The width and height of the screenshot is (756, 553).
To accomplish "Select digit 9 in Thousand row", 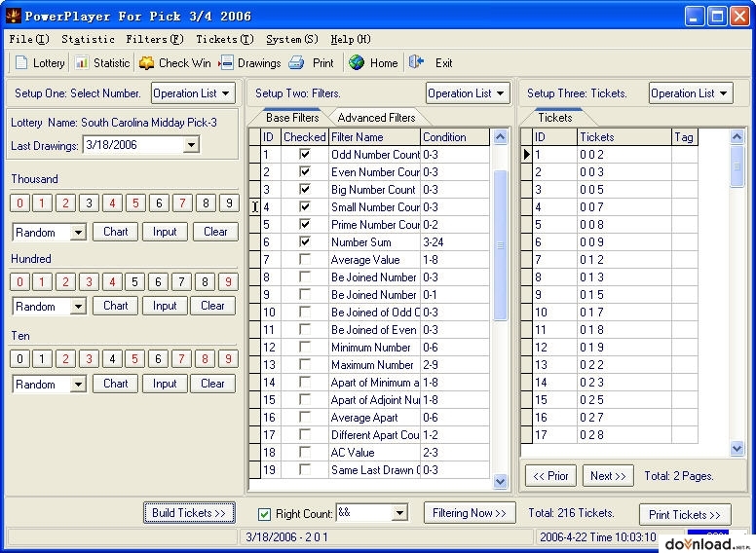I will [x=229, y=203].
